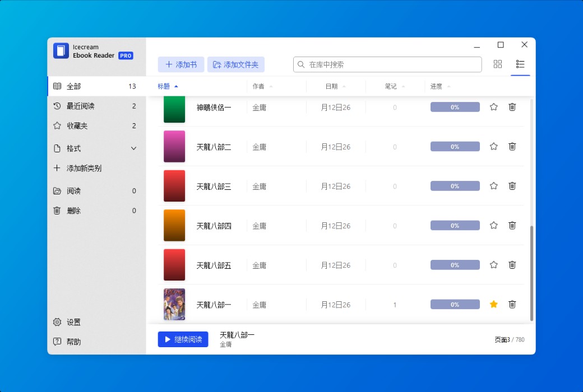This screenshot has width=583, height=392.
Task: Star 天龍八部五 as a favorite
Action: pos(493,264)
